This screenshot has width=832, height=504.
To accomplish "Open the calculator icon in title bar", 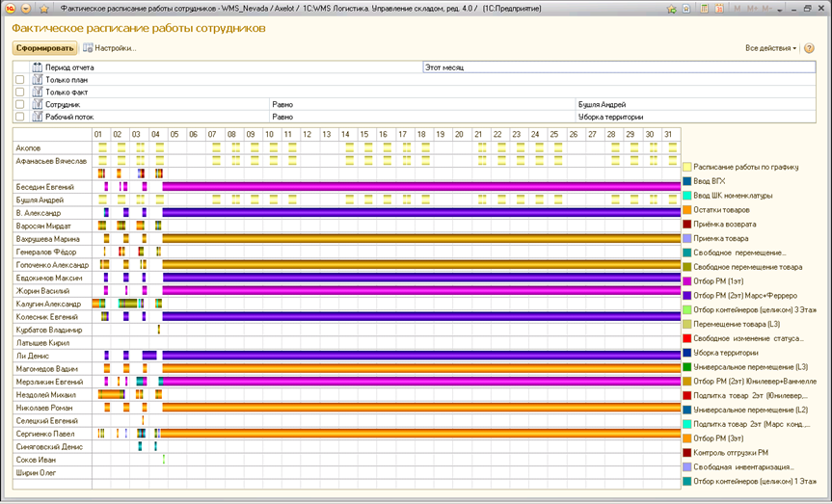I will pos(704,8).
